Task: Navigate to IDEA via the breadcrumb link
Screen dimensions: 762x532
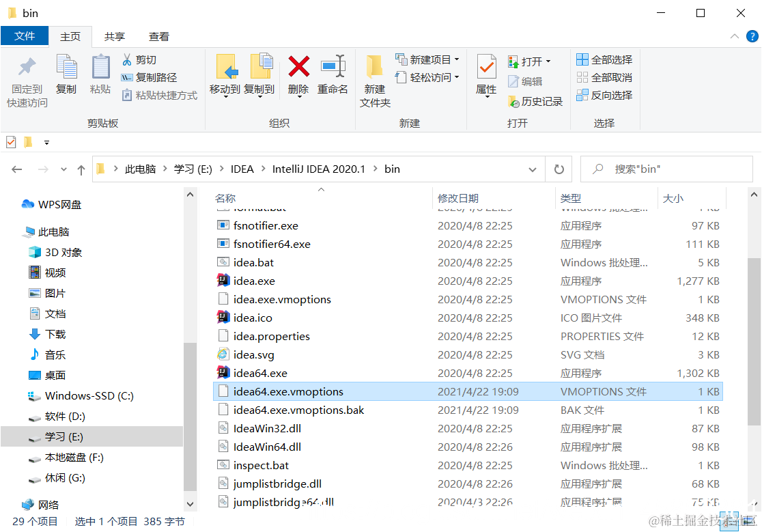Action: tap(242, 169)
